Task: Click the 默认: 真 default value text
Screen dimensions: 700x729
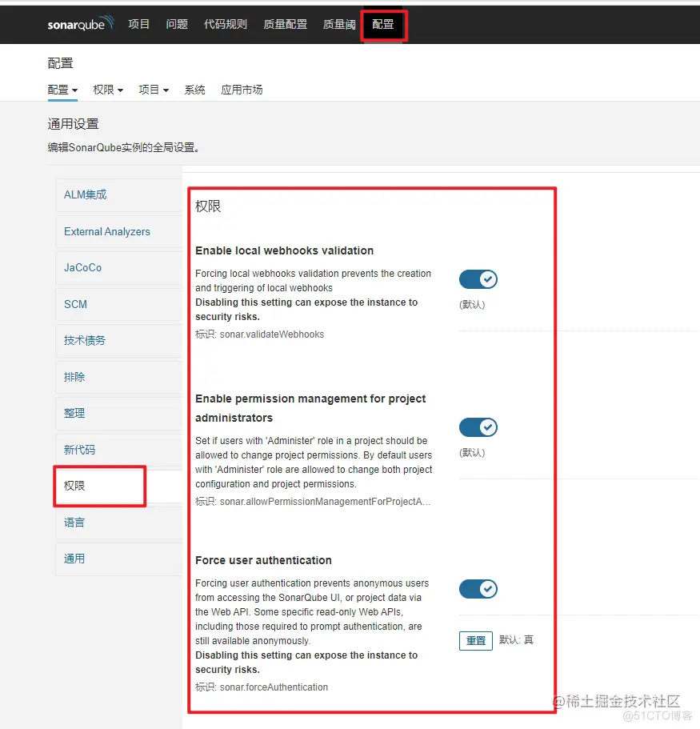Action: point(517,640)
